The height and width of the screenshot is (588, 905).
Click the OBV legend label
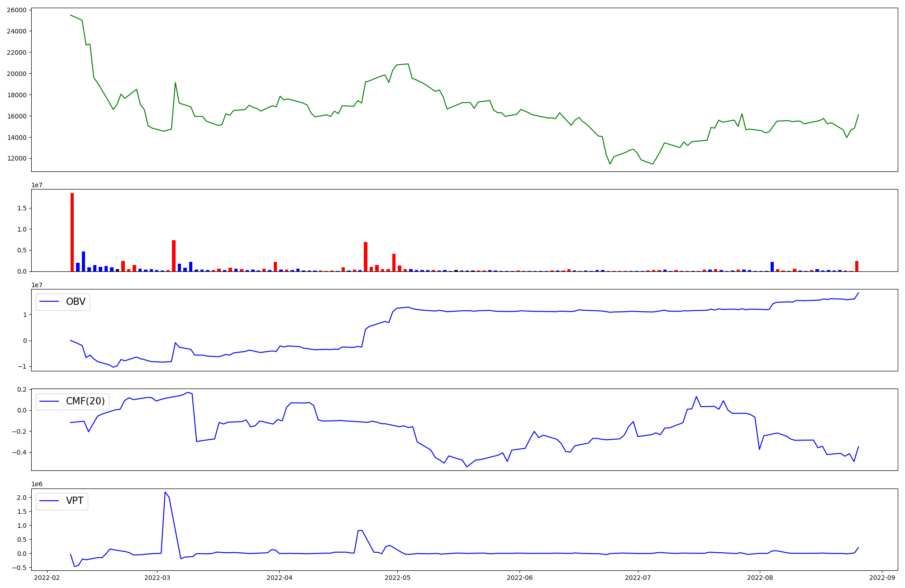click(x=76, y=302)
